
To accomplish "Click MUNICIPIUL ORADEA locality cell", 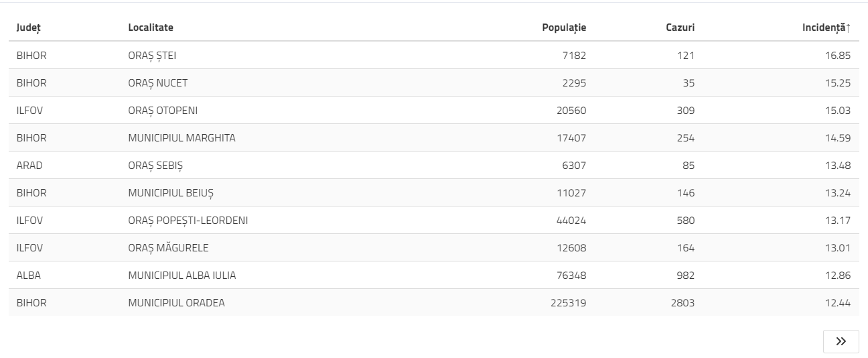I will (176, 303).
